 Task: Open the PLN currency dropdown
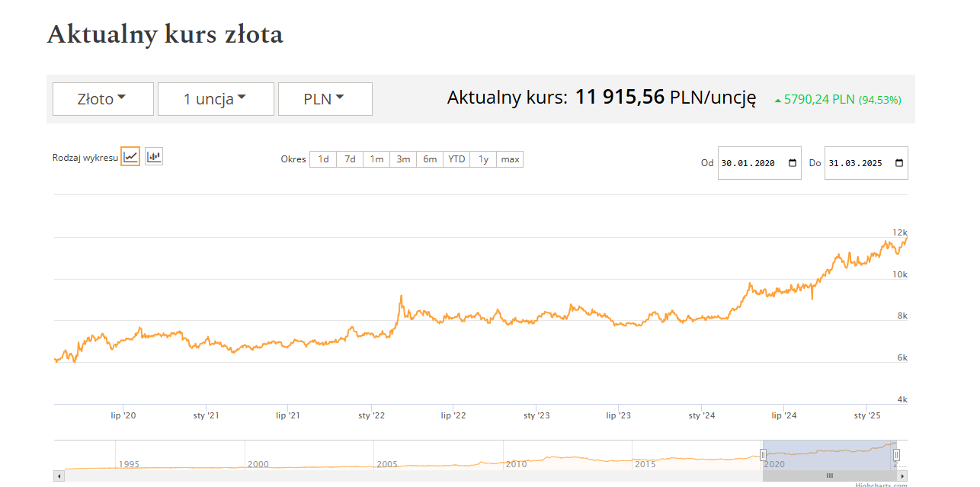pyautogui.click(x=325, y=99)
